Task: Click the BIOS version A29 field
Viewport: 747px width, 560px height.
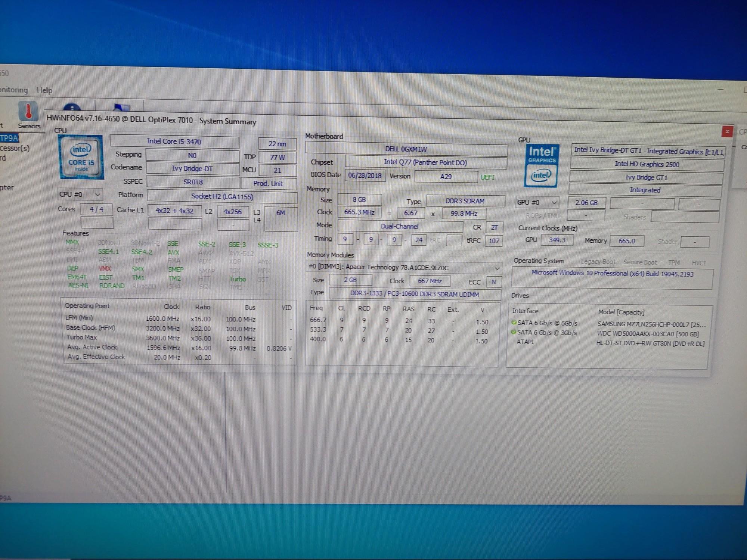Action: [446, 176]
